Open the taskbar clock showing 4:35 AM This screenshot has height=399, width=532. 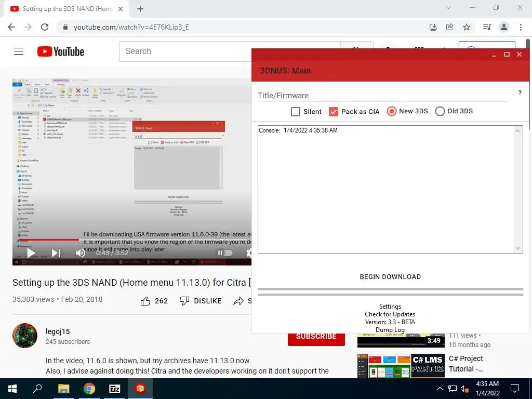(x=487, y=389)
